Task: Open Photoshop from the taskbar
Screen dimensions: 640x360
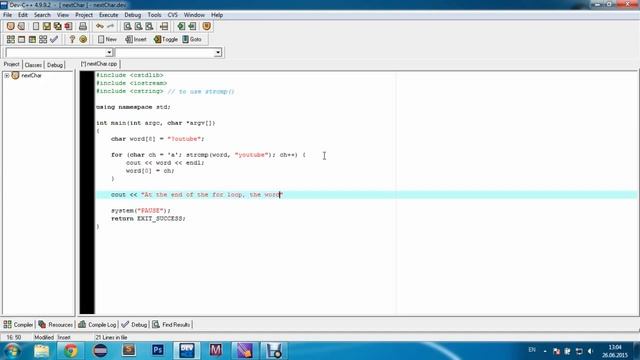Action: pos(158,351)
